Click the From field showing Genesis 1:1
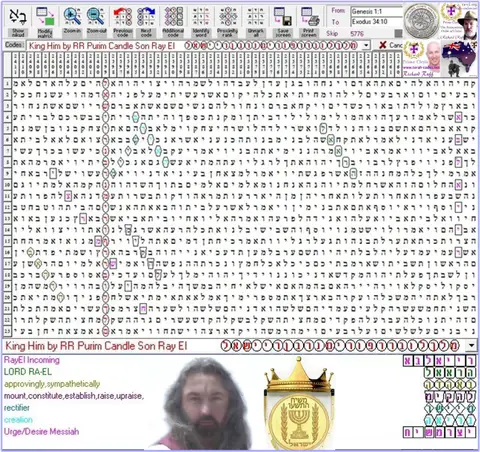The width and height of the screenshot is (480, 452). point(377,11)
